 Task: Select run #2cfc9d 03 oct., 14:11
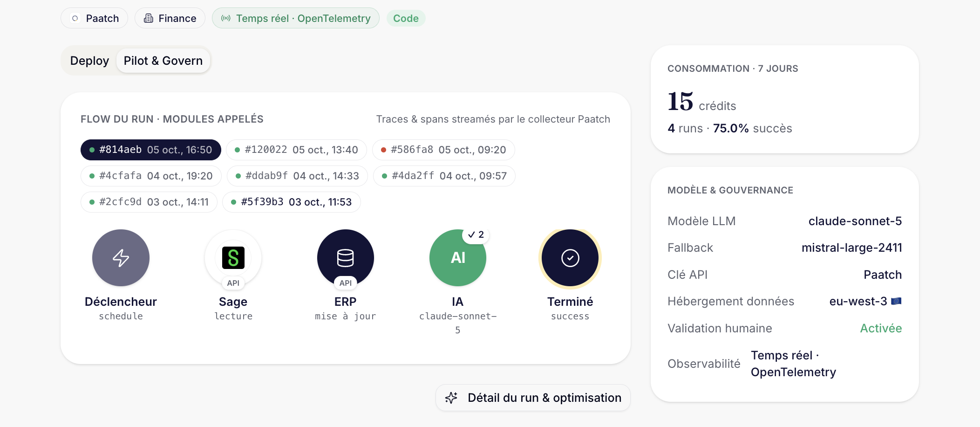coord(149,202)
